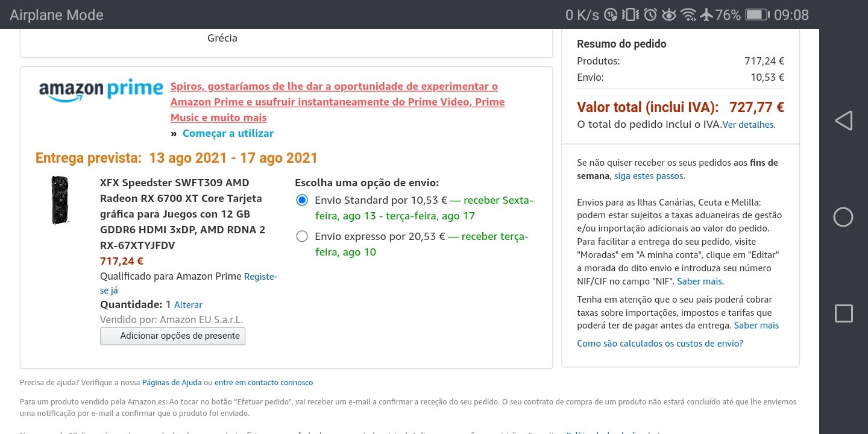Tap the Android recent apps square icon
This screenshot has height=434, width=868.
coord(843,313)
